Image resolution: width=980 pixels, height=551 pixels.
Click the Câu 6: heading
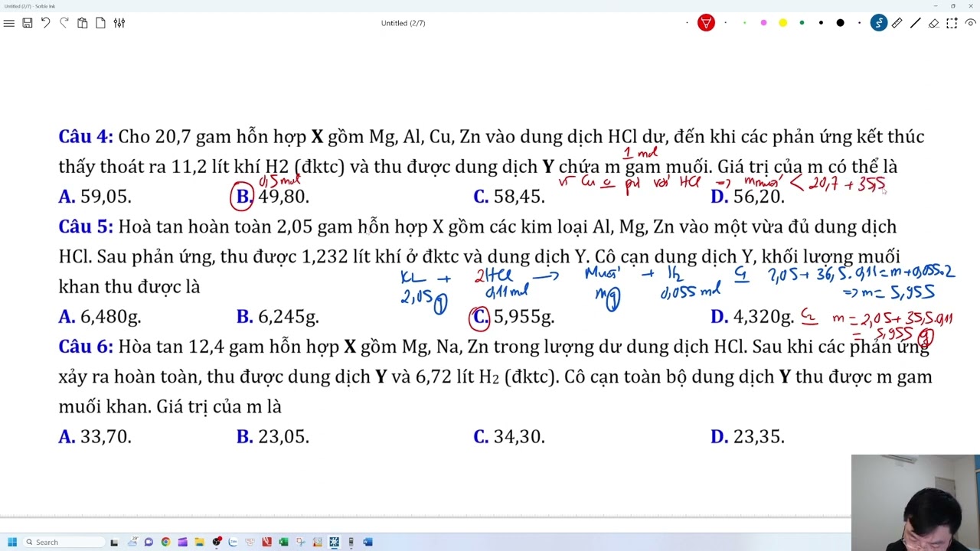point(86,347)
